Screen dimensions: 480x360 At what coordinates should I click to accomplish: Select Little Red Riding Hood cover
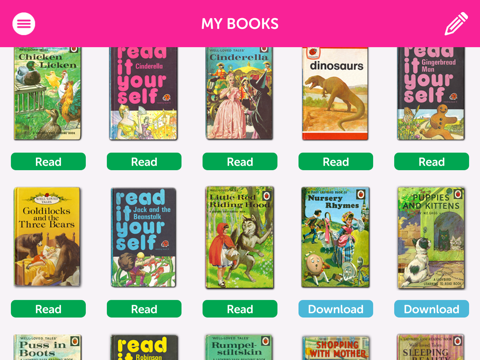point(240,237)
